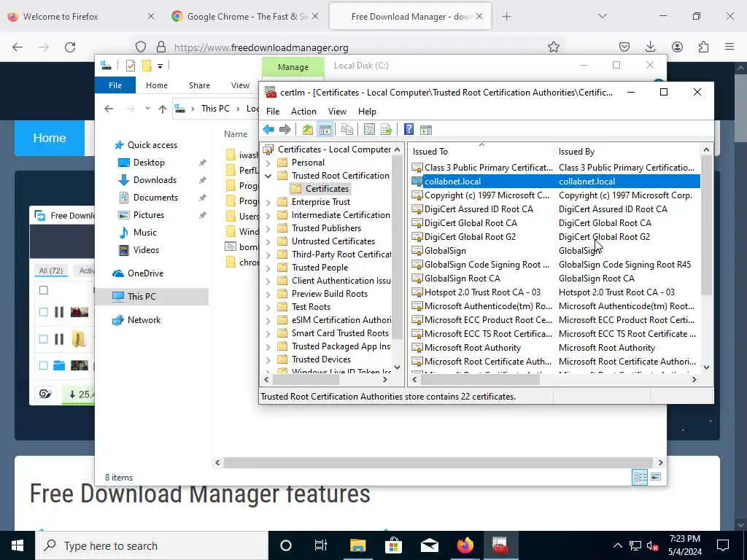Click the blue Help icon in certlm toolbar

click(x=409, y=130)
